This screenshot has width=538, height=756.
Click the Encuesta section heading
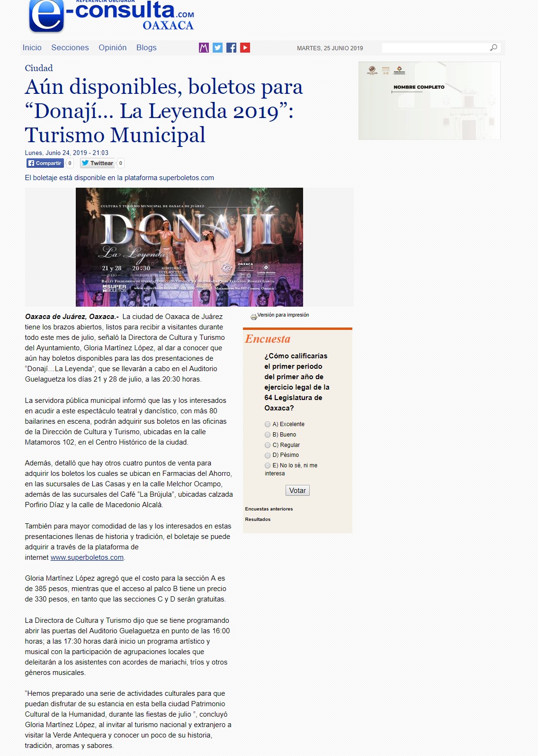click(x=268, y=339)
